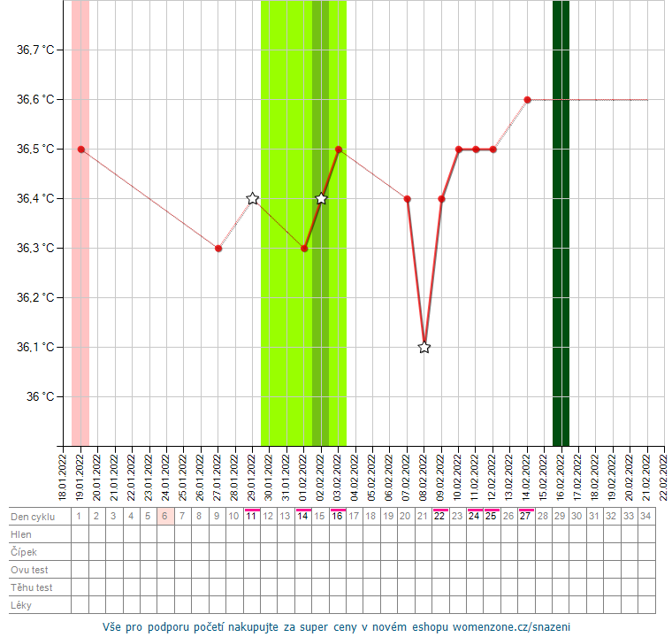Click cycle day 21 cell
This screenshot has height=637, width=672.
click(423, 516)
